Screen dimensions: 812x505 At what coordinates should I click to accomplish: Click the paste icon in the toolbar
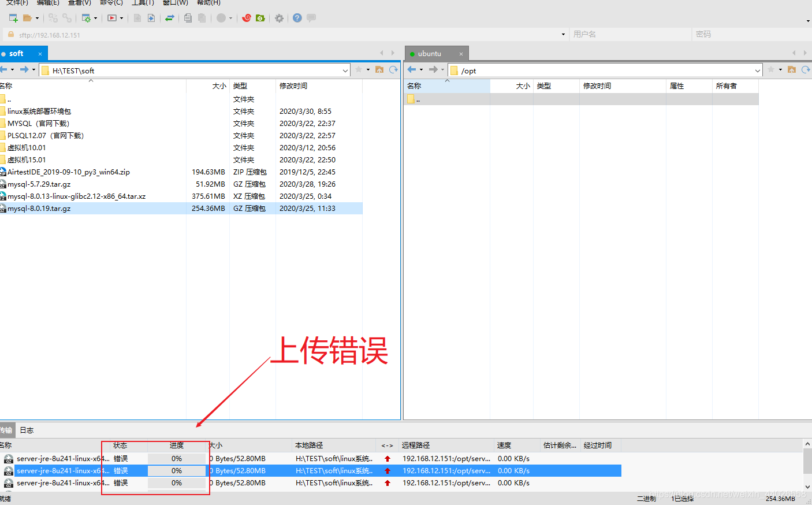(202, 18)
